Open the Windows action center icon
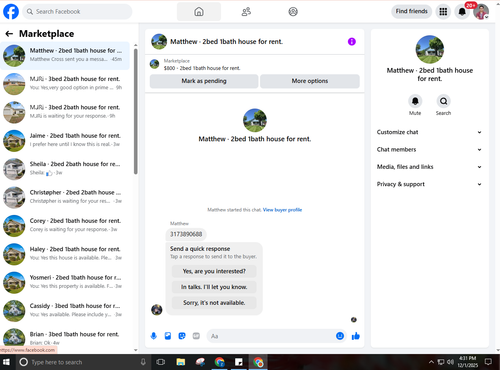 pos(488,362)
